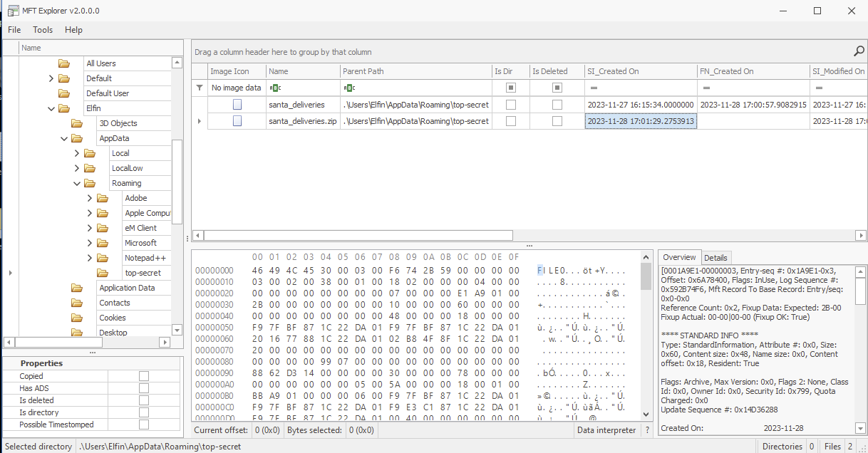Click the top-secret folder icon
The width and height of the screenshot is (868, 453).
[x=103, y=273]
